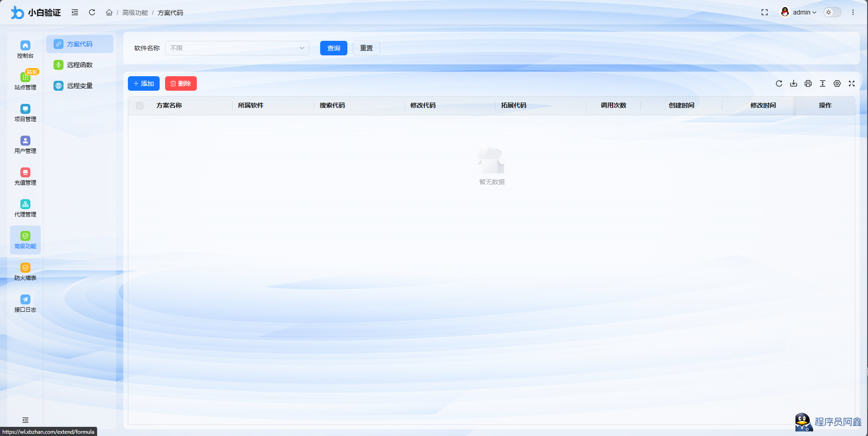Image resolution: width=868 pixels, height=436 pixels.
Task: Click the export download icon
Action: click(793, 83)
